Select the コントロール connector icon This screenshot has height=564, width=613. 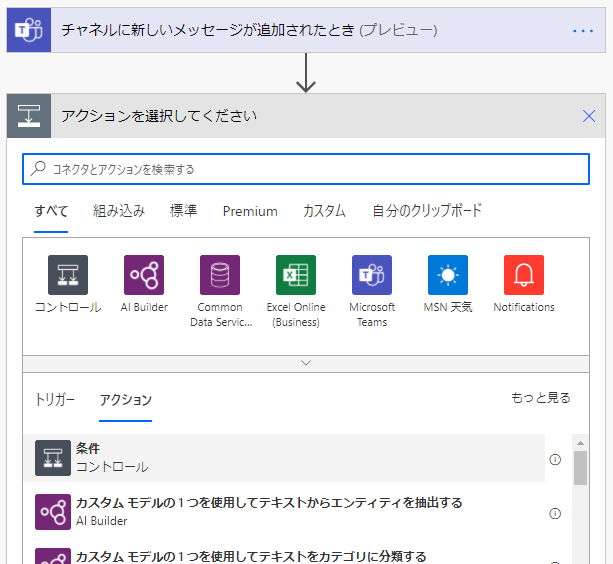click(68, 275)
